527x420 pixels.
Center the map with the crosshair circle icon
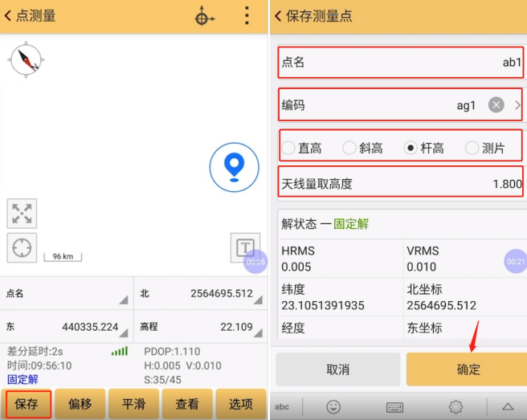coord(22,248)
